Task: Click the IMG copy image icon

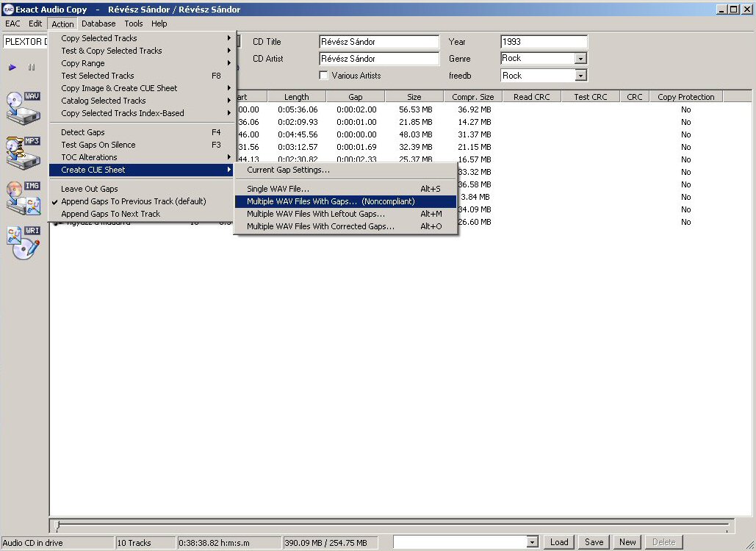Action: pos(23,198)
